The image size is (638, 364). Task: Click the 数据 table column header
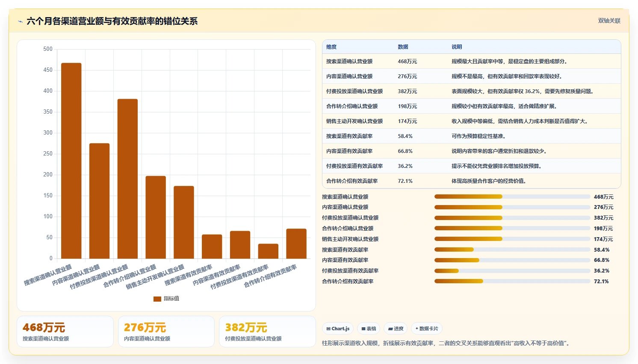[x=403, y=47]
